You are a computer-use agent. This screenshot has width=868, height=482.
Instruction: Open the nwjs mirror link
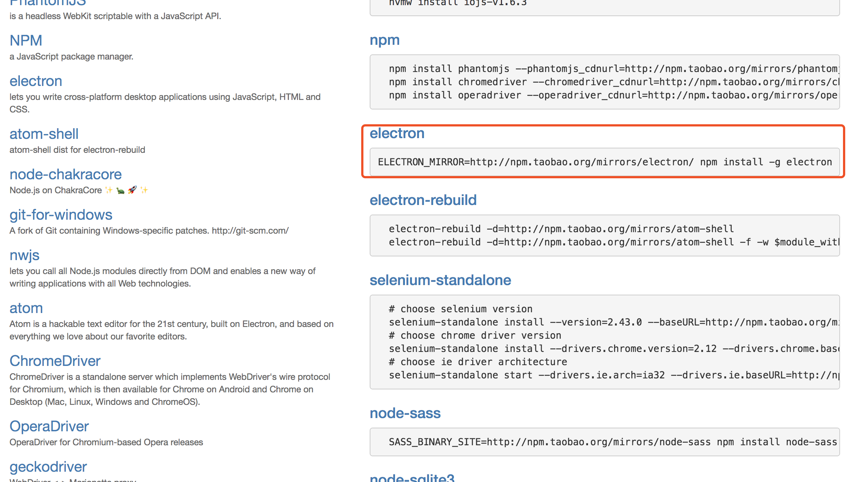(24, 255)
